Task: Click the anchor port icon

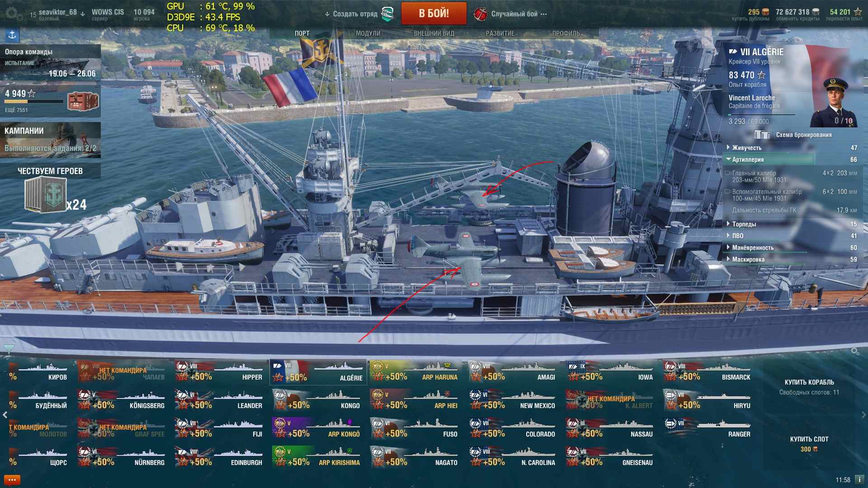Action: (x=12, y=35)
